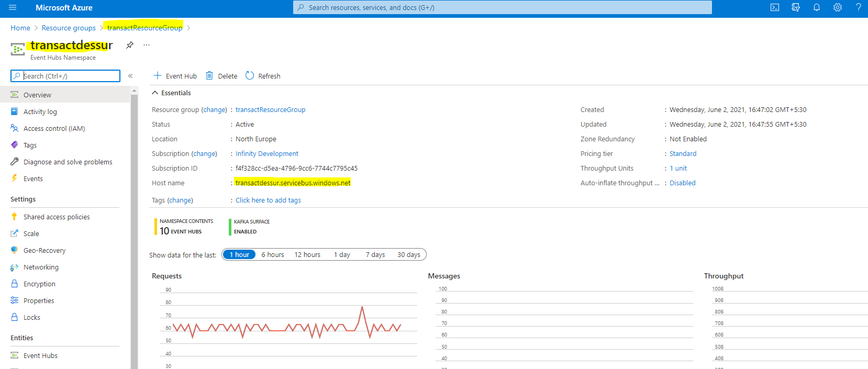Open Cloud Shell from top bar
This screenshot has width=868, height=369.
coord(775,7)
